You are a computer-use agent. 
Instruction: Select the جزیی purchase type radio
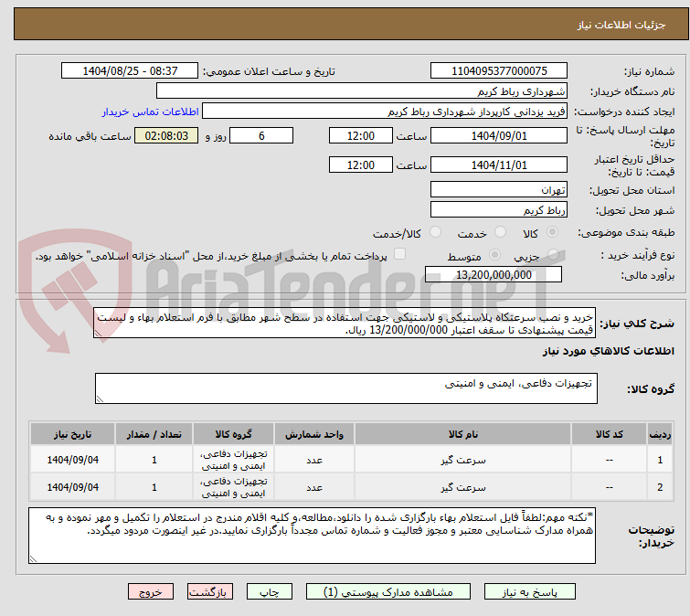click(x=553, y=255)
